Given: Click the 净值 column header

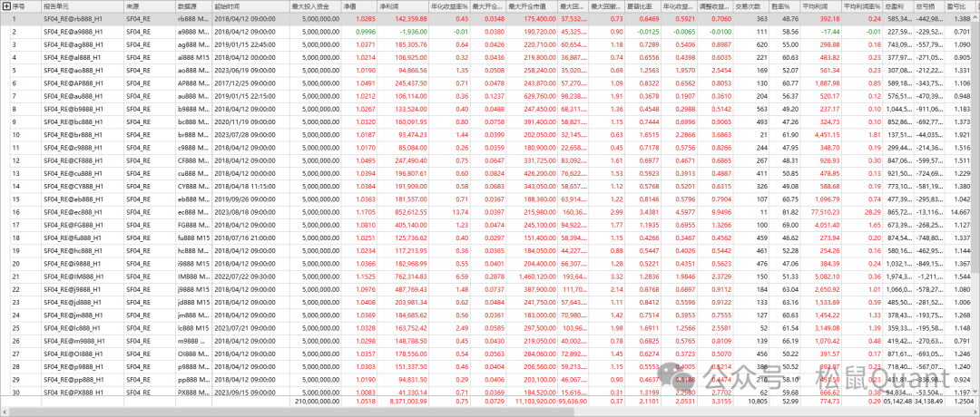Looking at the screenshot, I should pyautogui.click(x=349, y=5).
